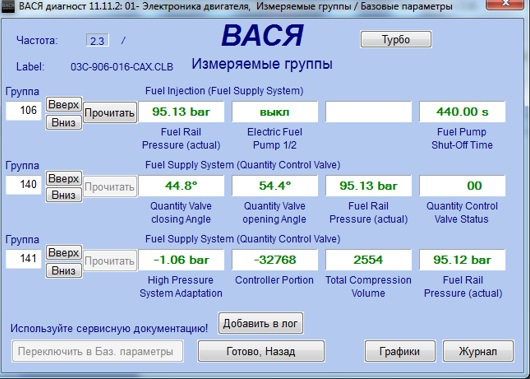530x379 pixels.
Task: Select the group 141 number field
Action: pos(24,259)
